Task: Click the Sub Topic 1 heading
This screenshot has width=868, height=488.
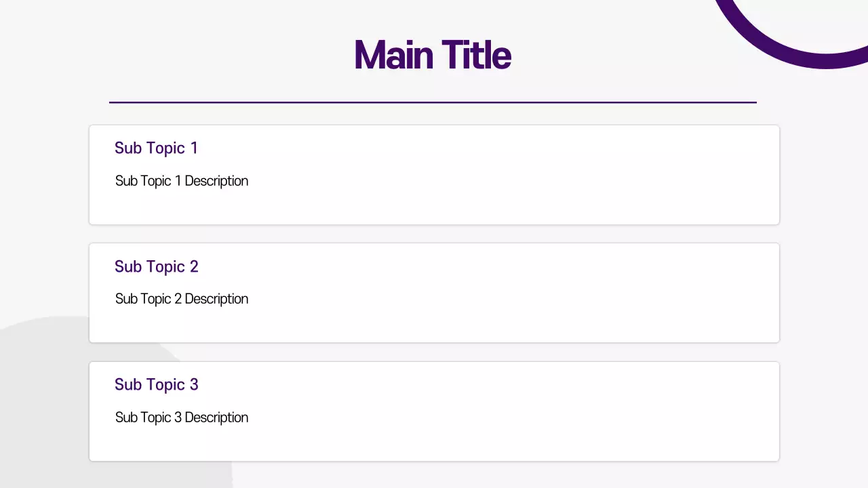Action: [x=156, y=148]
